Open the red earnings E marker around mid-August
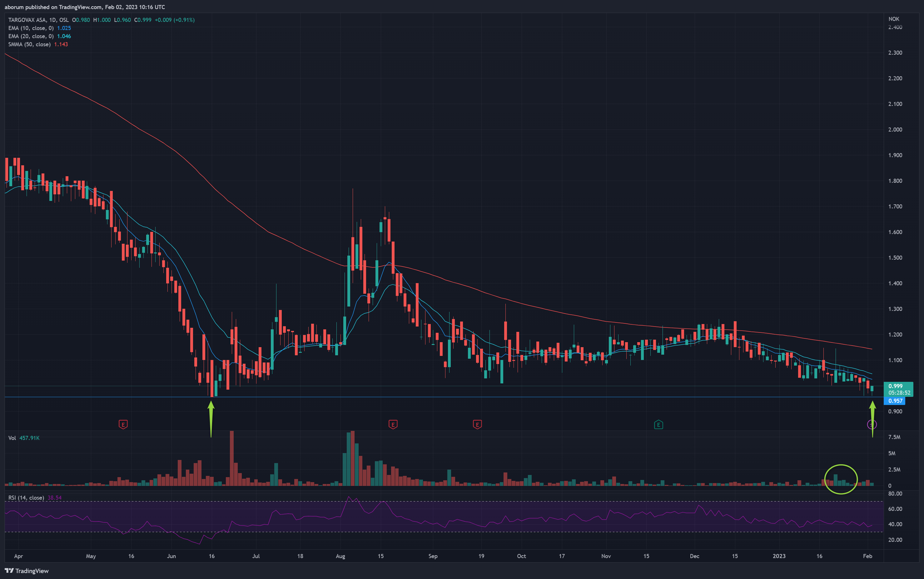This screenshot has width=924, height=579. [x=393, y=424]
